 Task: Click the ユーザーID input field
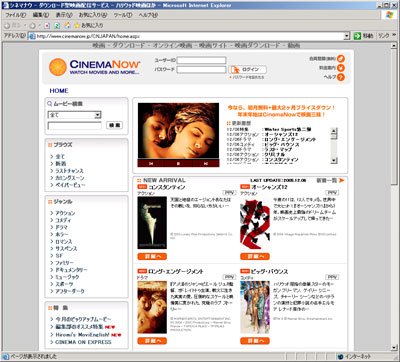click(201, 60)
